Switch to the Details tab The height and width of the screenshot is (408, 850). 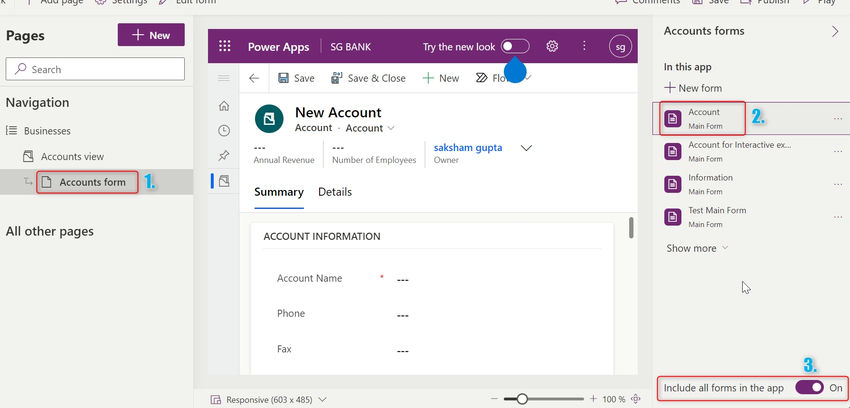click(335, 192)
